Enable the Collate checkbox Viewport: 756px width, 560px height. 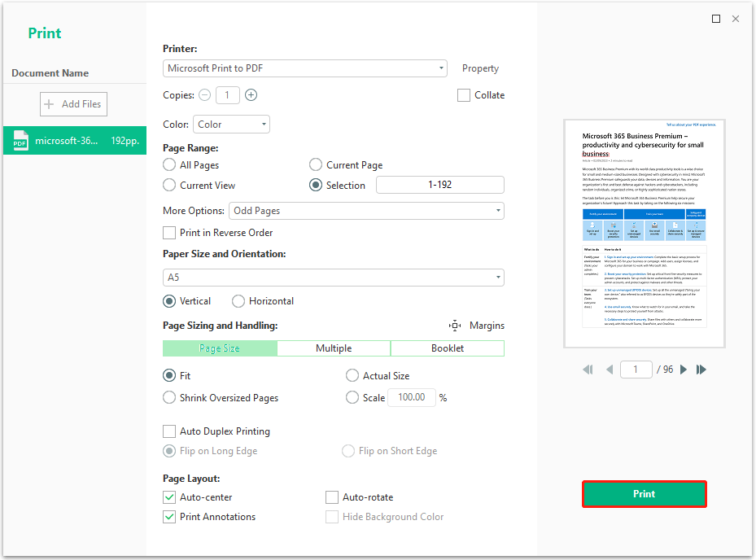(x=464, y=95)
